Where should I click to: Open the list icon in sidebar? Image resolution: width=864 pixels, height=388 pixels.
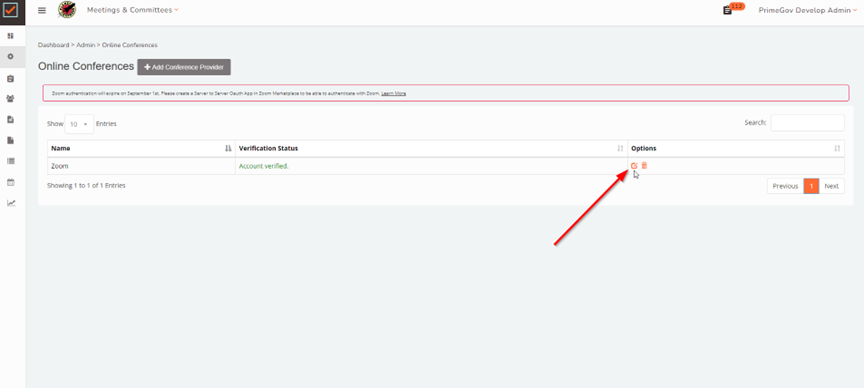[10, 161]
